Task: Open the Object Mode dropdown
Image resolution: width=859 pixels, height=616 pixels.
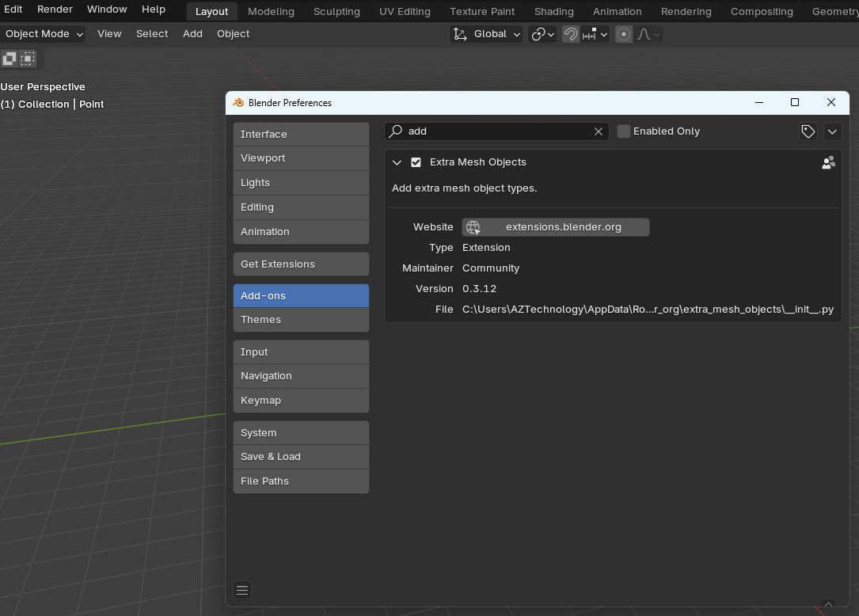Action: (43, 34)
